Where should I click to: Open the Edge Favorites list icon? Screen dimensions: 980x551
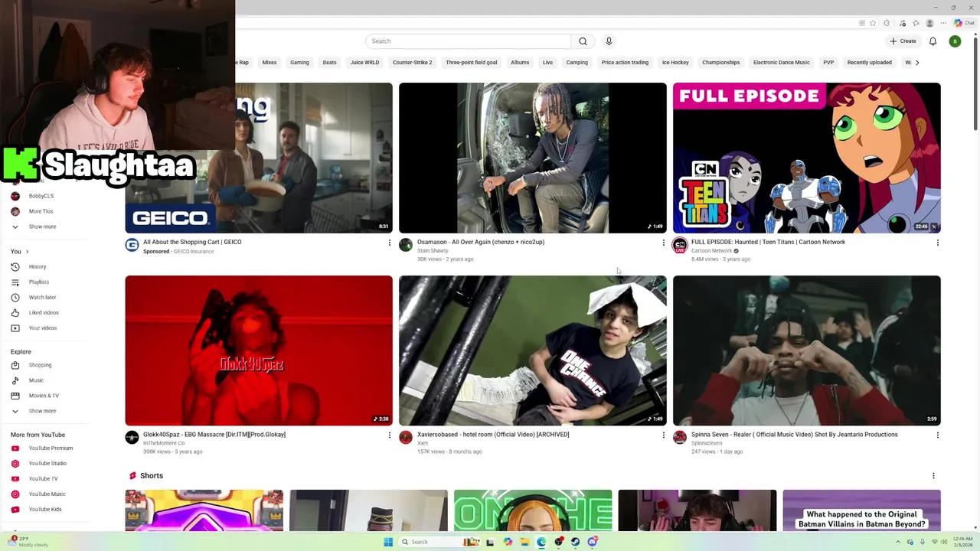point(916,23)
